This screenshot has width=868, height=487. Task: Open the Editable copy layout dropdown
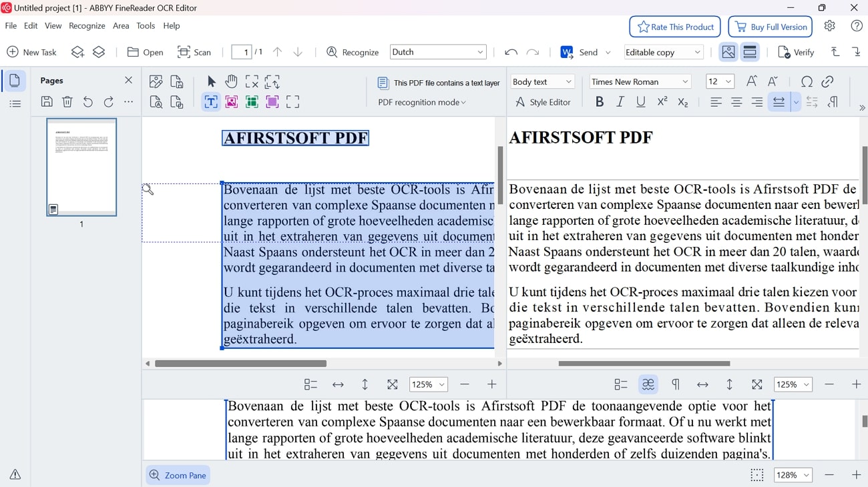pyautogui.click(x=664, y=52)
